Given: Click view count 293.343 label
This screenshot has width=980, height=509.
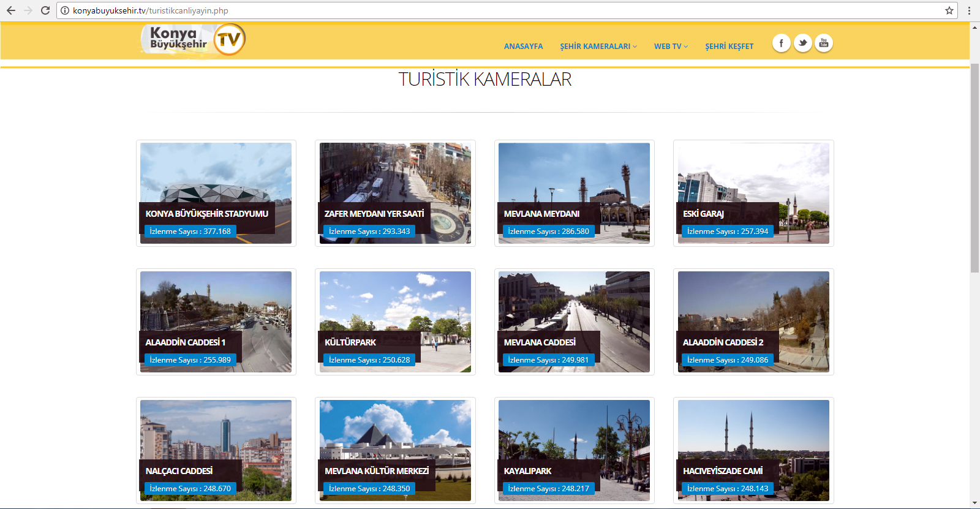Looking at the screenshot, I should coord(369,232).
